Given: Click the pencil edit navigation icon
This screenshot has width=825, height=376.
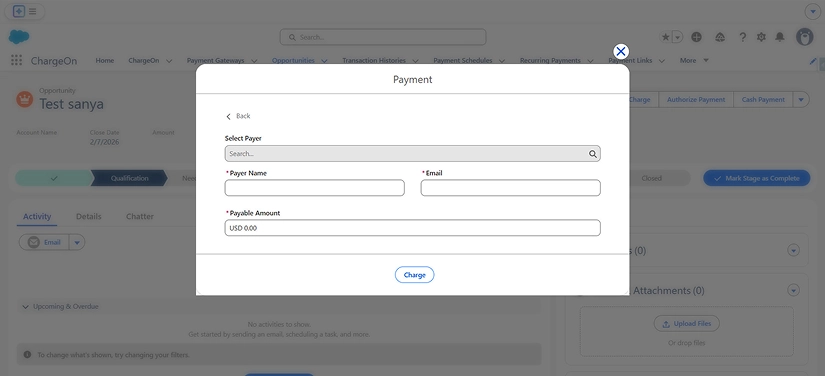Looking at the screenshot, I should pos(813,61).
